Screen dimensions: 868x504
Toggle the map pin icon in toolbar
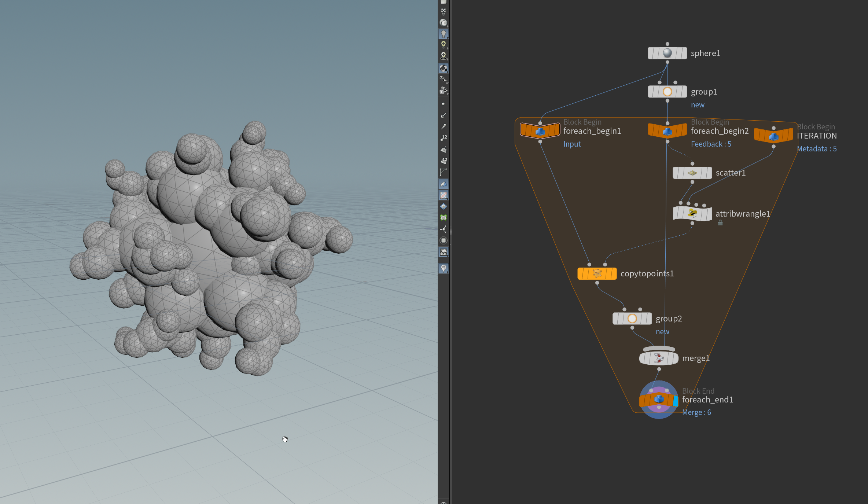coord(444,268)
